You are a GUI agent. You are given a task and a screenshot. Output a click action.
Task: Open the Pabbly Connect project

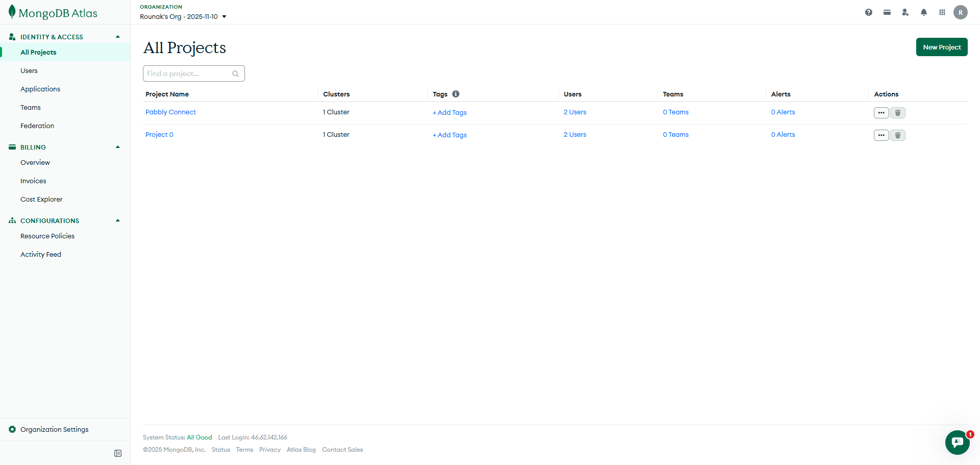pyautogui.click(x=170, y=112)
